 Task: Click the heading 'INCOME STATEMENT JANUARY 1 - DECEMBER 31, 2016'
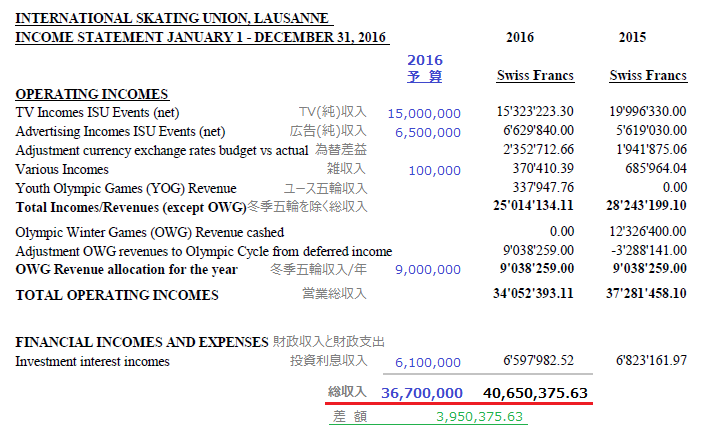click(x=201, y=37)
